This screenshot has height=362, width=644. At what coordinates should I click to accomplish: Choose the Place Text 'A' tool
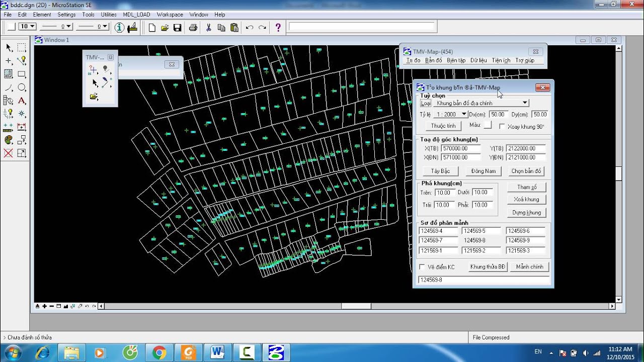(22, 101)
